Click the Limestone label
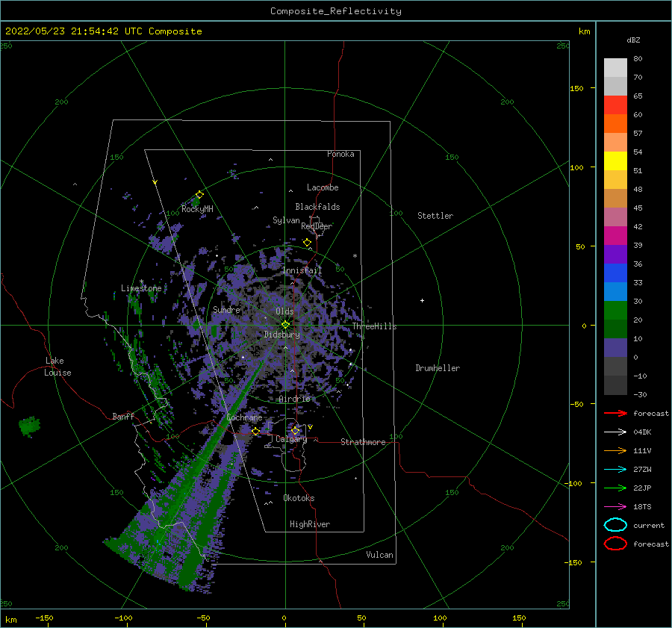This screenshot has width=672, height=628. point(141,288)
